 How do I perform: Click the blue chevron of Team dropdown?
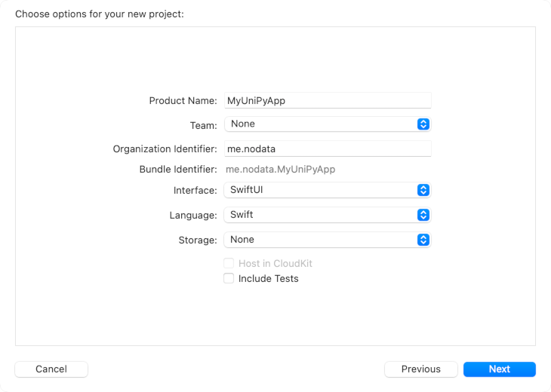423,124
